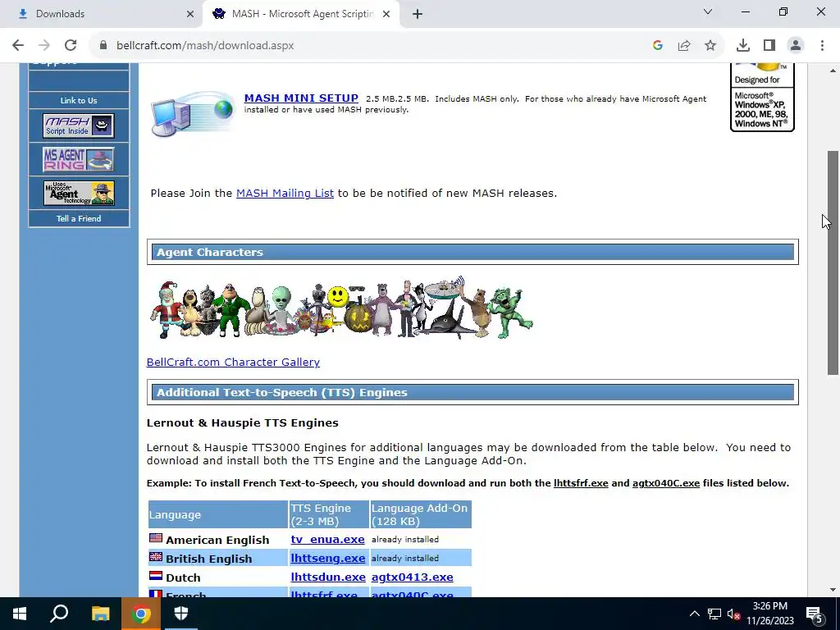This screenshot has height=630, width=840.
Task: Open the Chrome three-dot menu
Action: (x=822, y=46)
